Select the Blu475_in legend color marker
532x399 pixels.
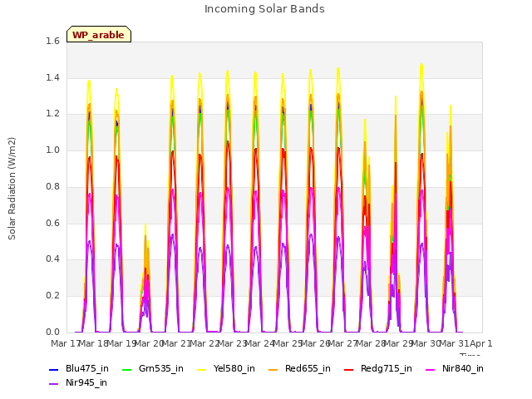pyautogui.click(x=53, y=369)
